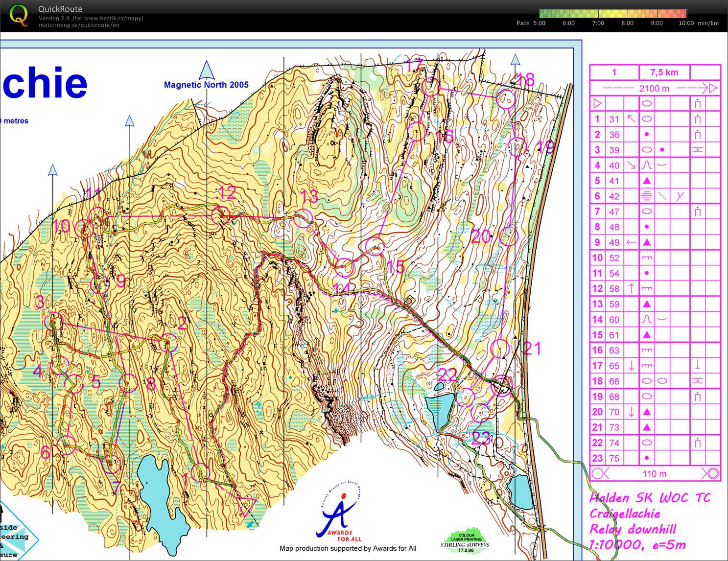Click the 7:00 pace label

pos(598,23)
